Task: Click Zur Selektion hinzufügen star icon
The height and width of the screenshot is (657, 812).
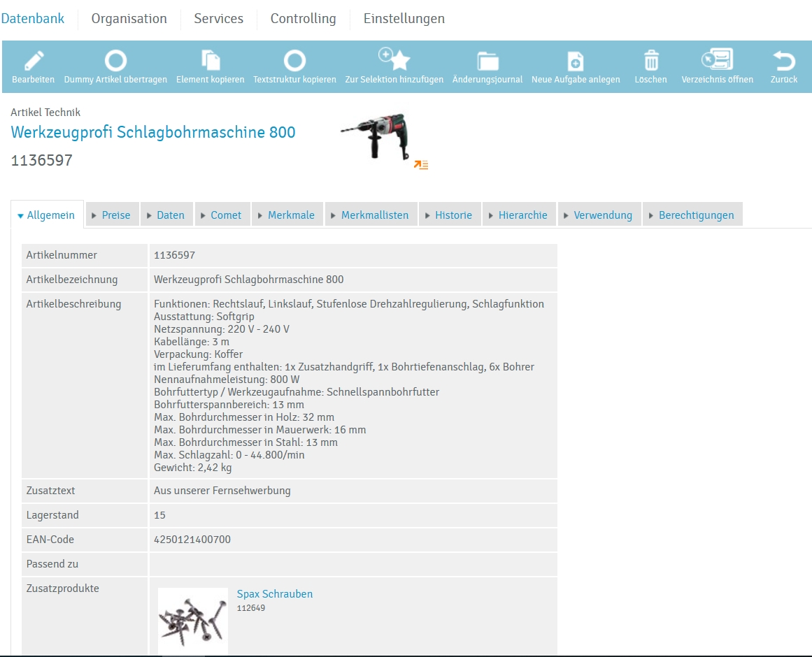Action: pyautogui.click(x=394, y=59)
